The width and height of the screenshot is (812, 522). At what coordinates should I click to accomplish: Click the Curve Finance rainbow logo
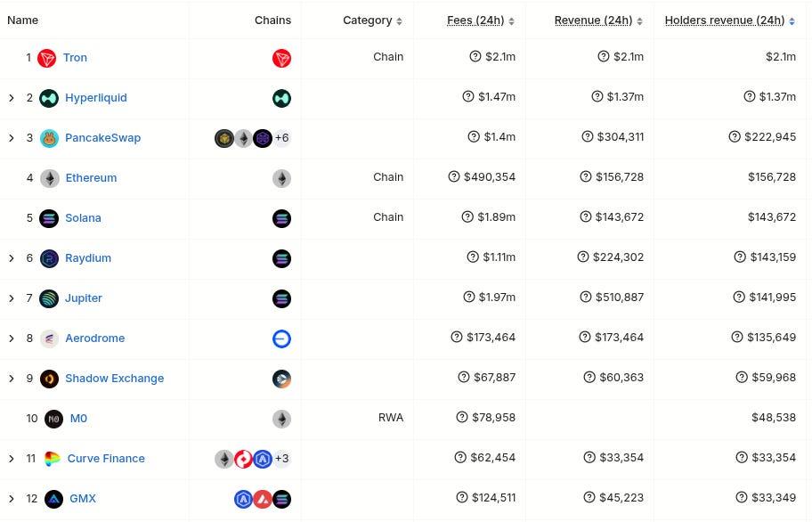point(53,459)
